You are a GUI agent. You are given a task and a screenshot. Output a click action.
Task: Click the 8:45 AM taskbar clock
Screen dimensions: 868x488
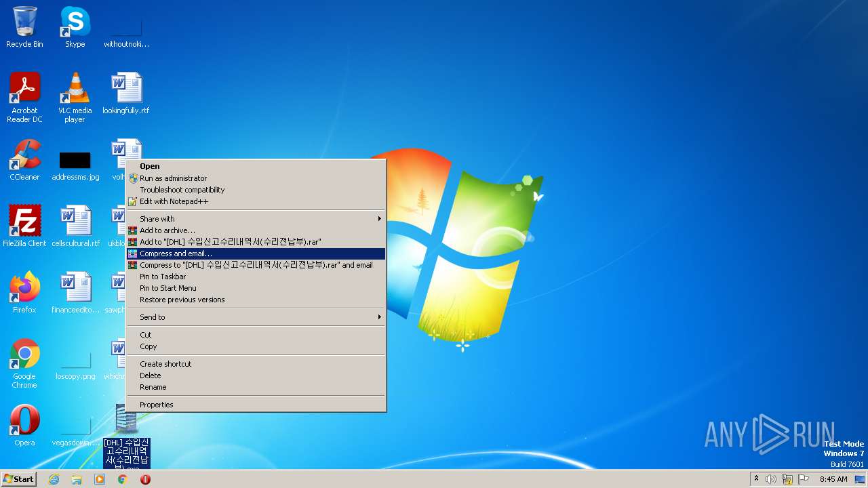pos(833,479)
